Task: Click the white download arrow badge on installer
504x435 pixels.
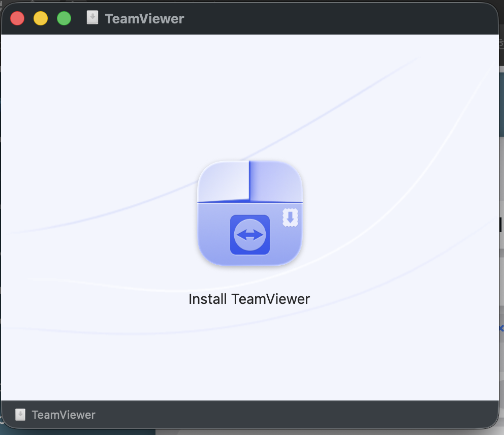Action: [x=290, y=218]
